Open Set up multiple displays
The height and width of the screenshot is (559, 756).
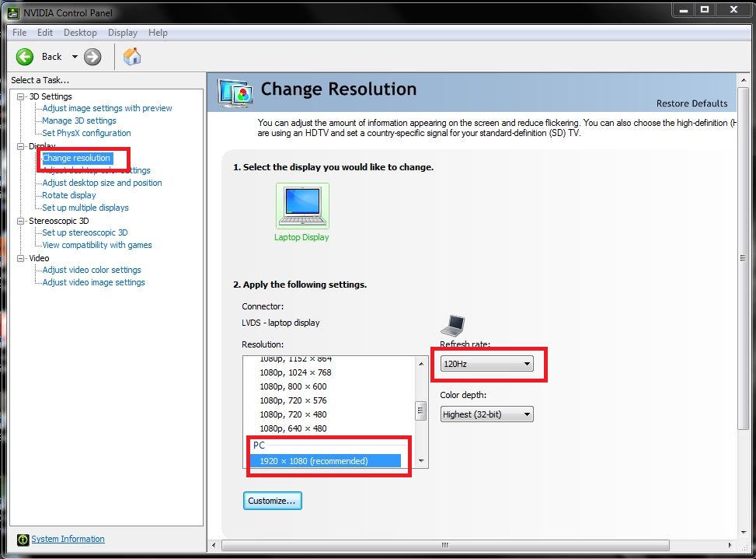(85, 208)
